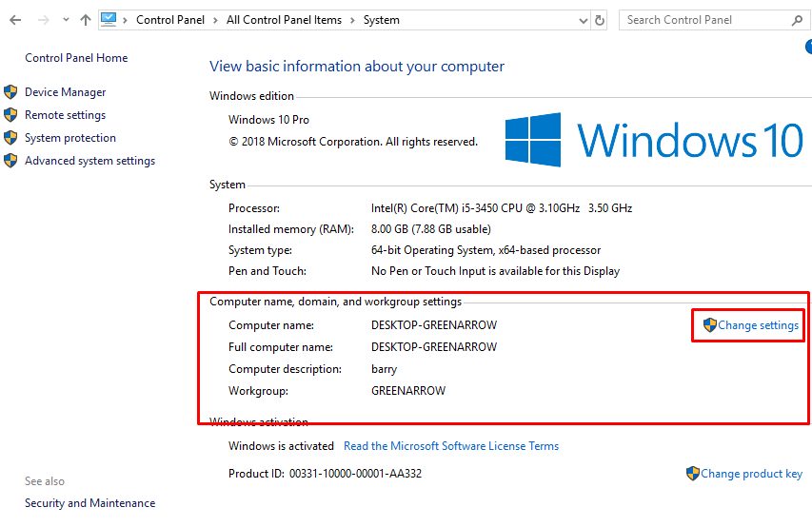Viewport: 812px width, 527px height.
Task: Open Advanced system settings link
Action: coord(90,161)
